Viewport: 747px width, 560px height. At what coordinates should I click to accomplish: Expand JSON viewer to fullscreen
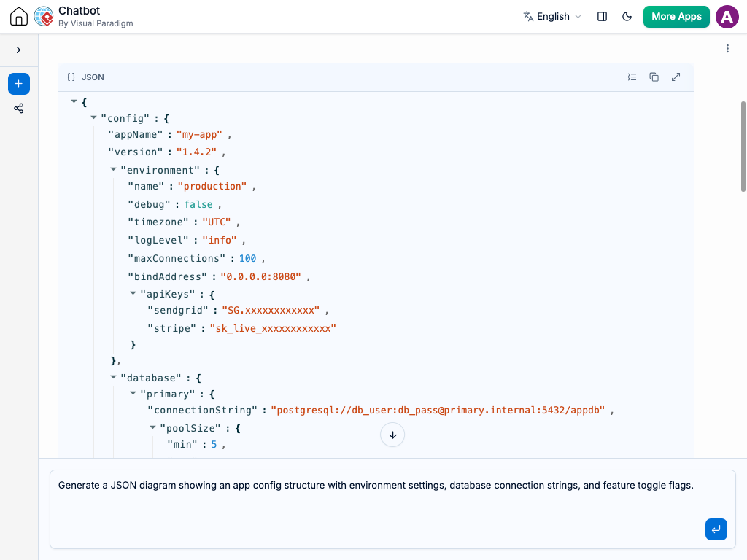676,77
